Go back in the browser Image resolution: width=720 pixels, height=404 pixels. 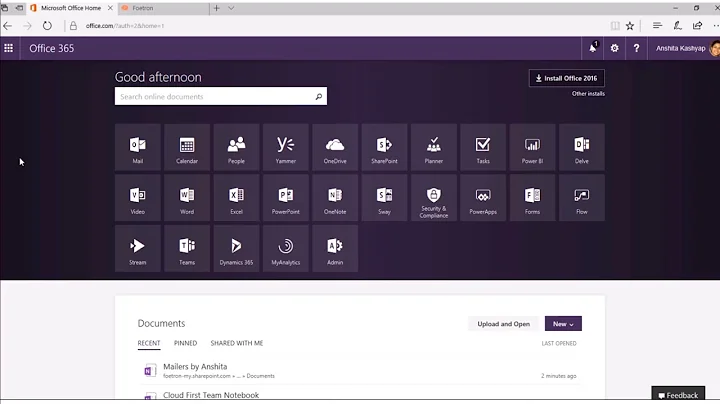coord(8,26)
